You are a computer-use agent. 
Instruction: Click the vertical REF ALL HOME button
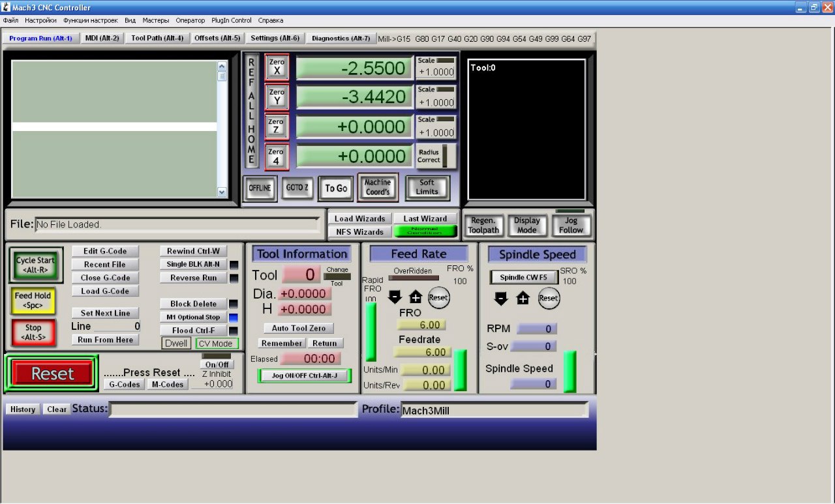tap(251, 111)
